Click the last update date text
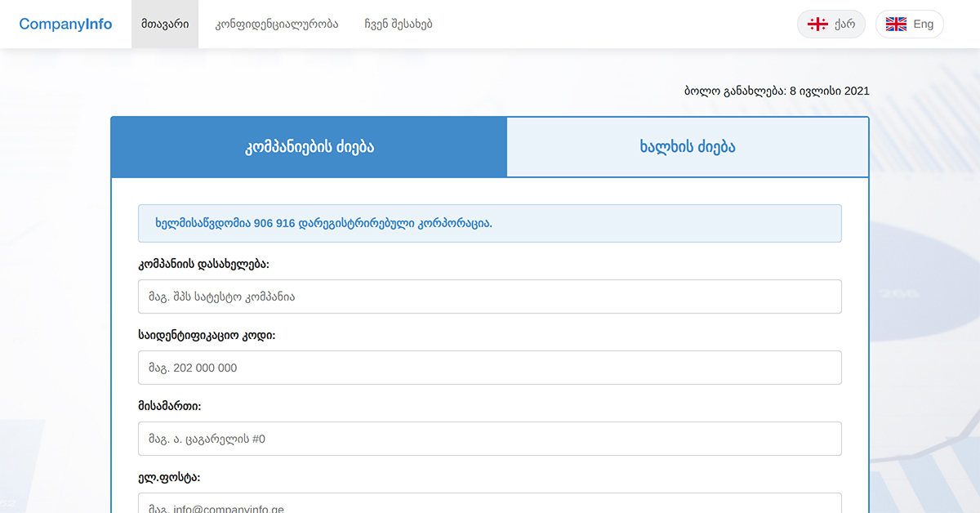Image resolution: width=980 pixels, height=513 pixels. 776,91
